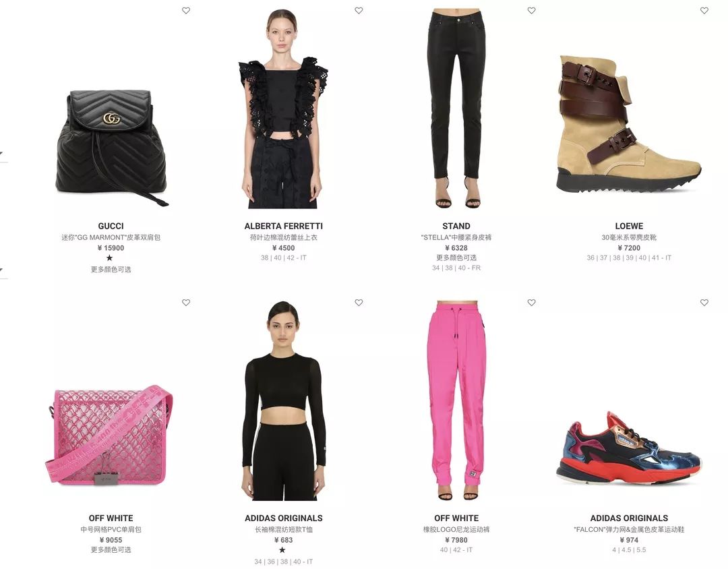728x569 pixels.
Task: Open the Gucci black backpack image
Action: [111, 148]
